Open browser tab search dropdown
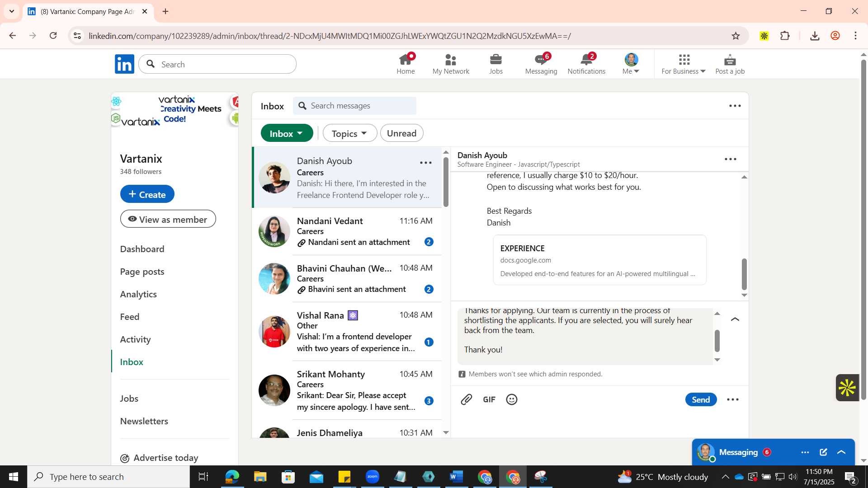 [x=12, y=11]
